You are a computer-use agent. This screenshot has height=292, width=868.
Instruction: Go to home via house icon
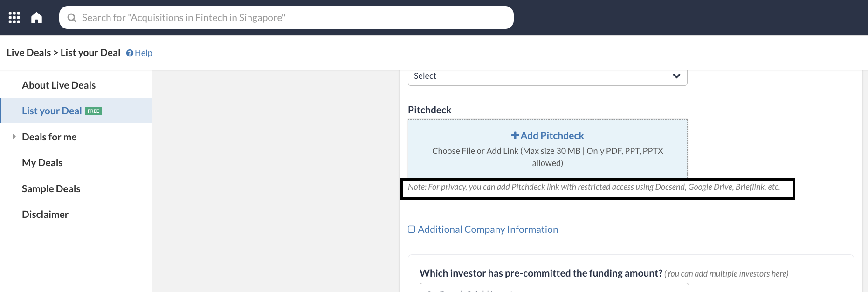36,18
